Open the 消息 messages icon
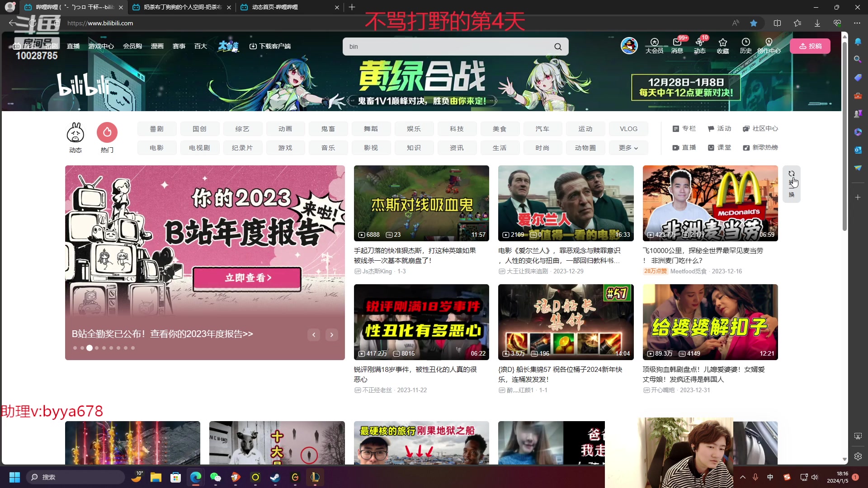Viewport: 868px width, 488px height. (677, 46)
